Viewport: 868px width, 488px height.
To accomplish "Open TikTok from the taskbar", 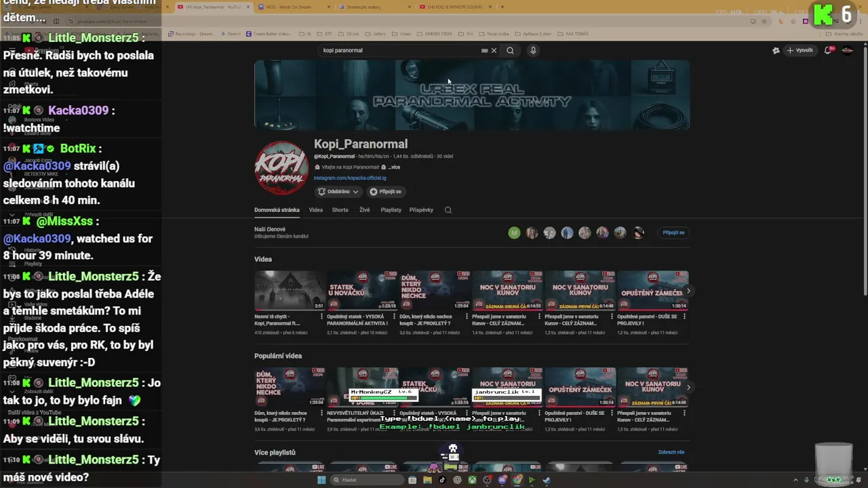I will 442,480.
